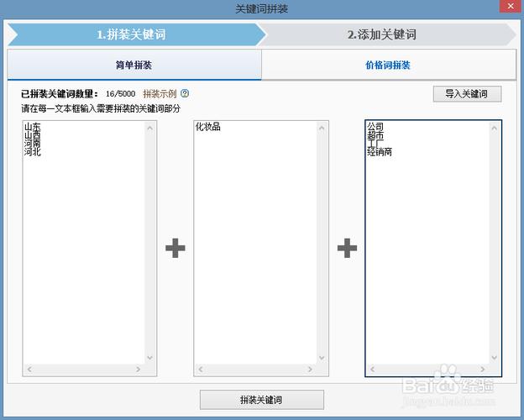The image size is (524, 420).
Task: Open the 拼装示例 help question-mark icon
Action: pyautogui.click(x=185, y=93)
